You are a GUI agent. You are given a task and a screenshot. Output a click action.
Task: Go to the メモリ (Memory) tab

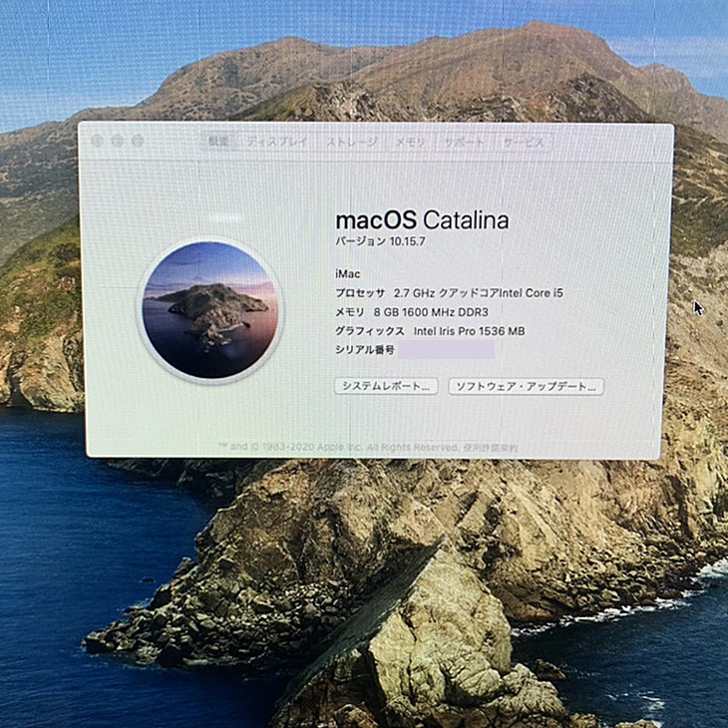(x=410, y=142)
